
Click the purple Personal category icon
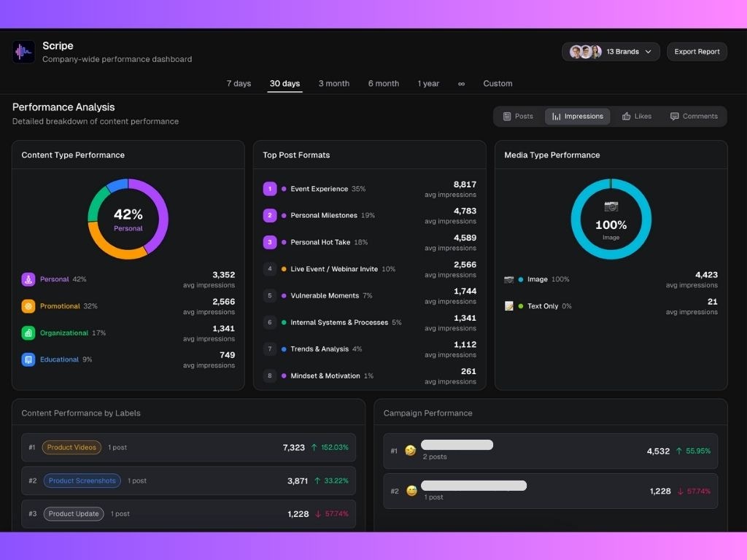click(x=27, y=279)
